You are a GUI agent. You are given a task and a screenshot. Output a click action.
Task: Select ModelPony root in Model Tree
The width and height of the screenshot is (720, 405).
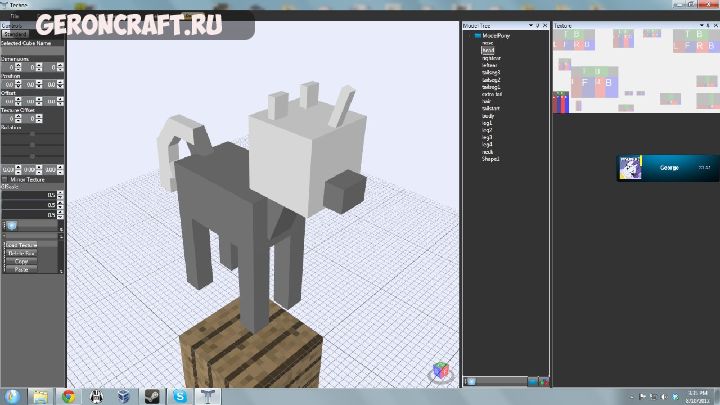click(496, 35)
